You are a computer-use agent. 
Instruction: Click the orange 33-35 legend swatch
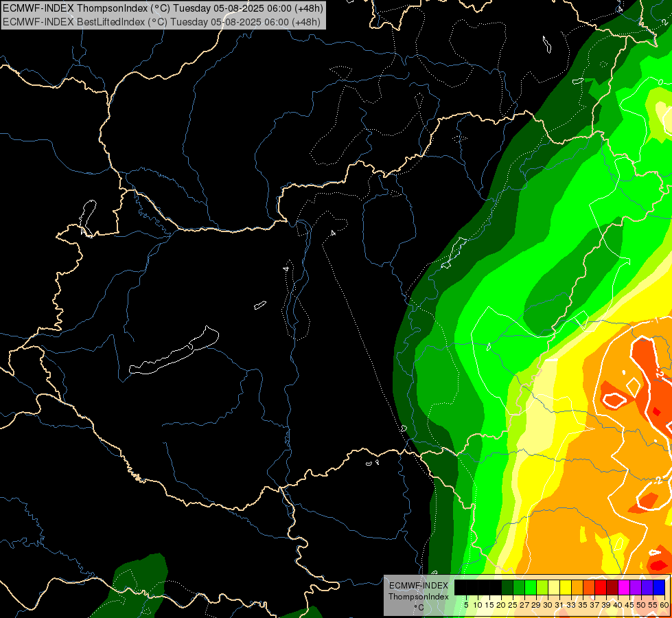point(577,588)
